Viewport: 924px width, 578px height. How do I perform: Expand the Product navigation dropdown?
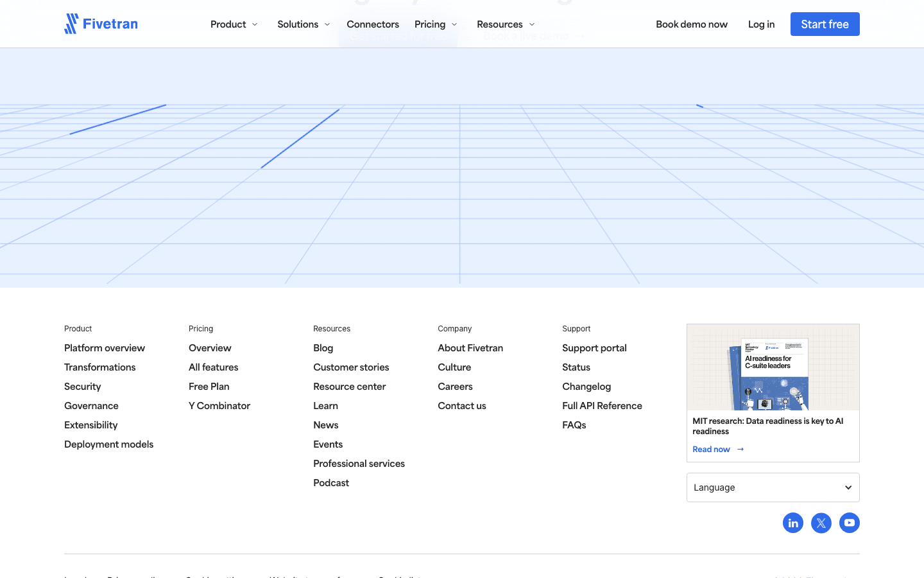(234, 24)
